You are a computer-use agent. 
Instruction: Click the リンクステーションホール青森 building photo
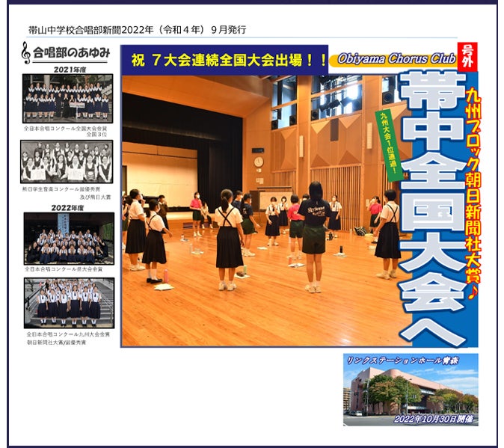pyautogui.click(x=411, y=390)
